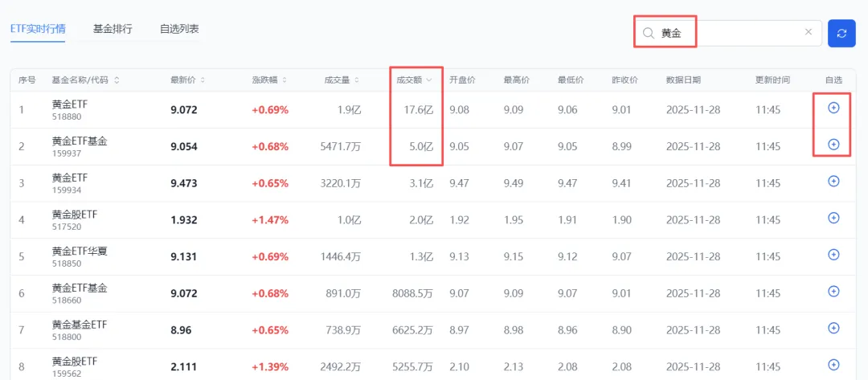868x380 pixels.
Task: Switch to 基金排行 tab
Action: pos(113,29)
